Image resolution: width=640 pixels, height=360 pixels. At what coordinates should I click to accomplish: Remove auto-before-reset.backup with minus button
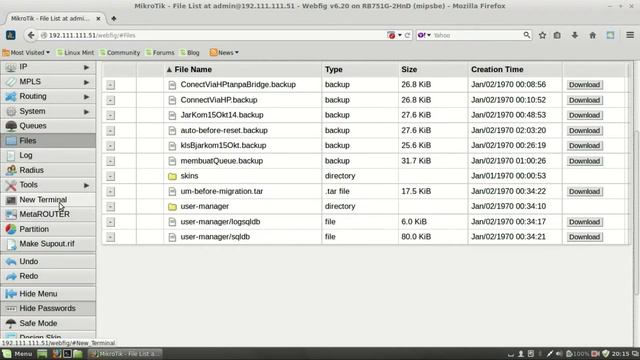(110, 131)
